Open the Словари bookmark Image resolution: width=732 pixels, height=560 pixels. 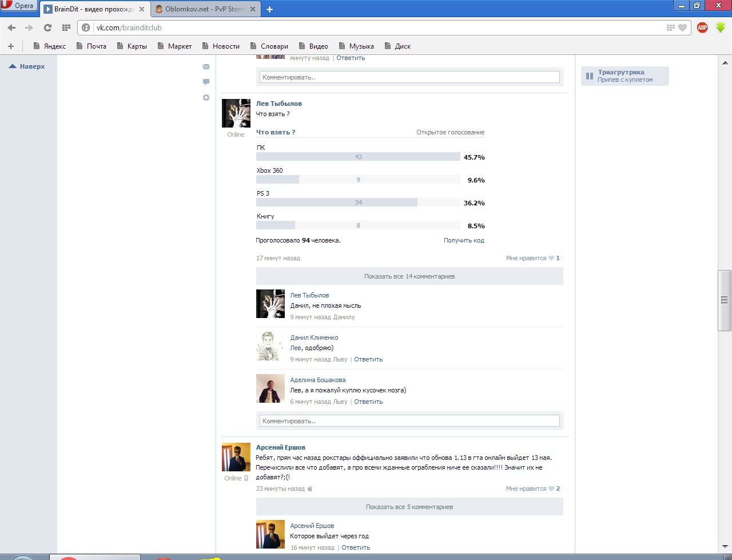(269, 46)
